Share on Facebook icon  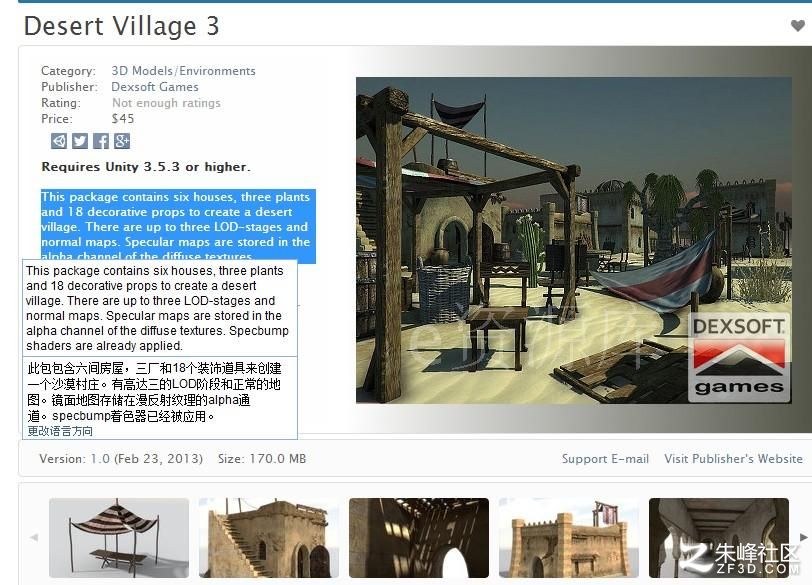pyautogui.click(x=101, y=141)
